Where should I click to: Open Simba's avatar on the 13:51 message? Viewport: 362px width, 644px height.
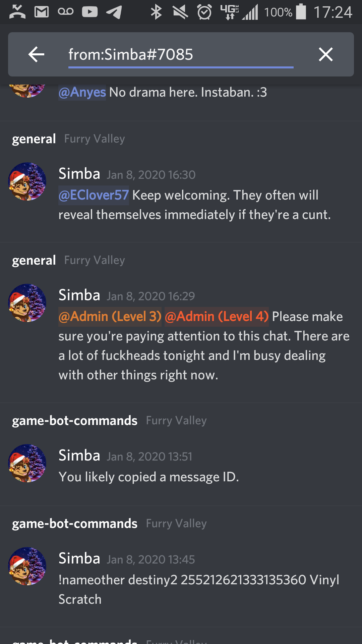27,463
